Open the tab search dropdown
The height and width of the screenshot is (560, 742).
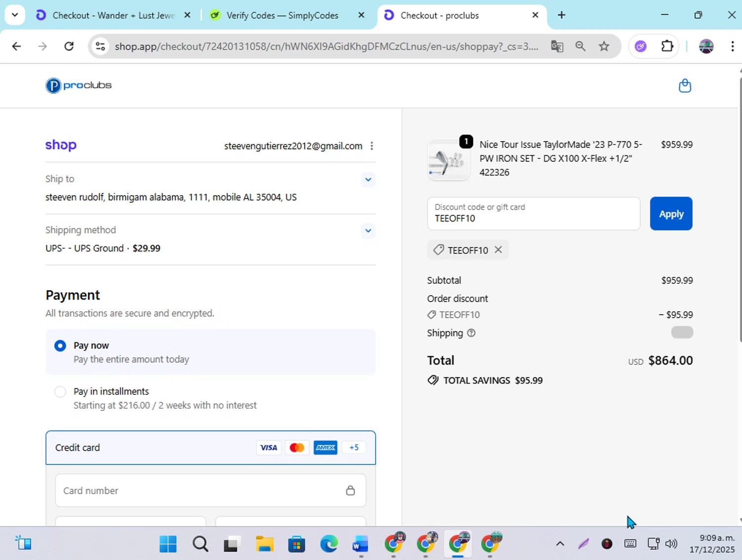15,15
